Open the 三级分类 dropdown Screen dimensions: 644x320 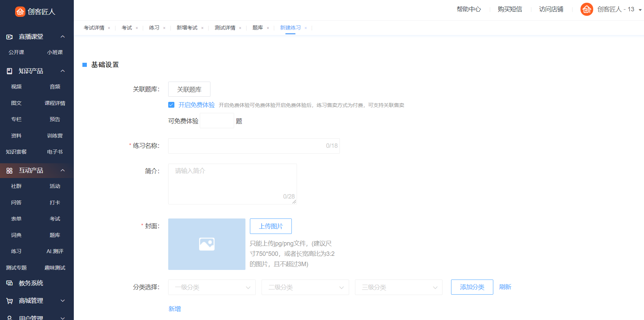399,287
